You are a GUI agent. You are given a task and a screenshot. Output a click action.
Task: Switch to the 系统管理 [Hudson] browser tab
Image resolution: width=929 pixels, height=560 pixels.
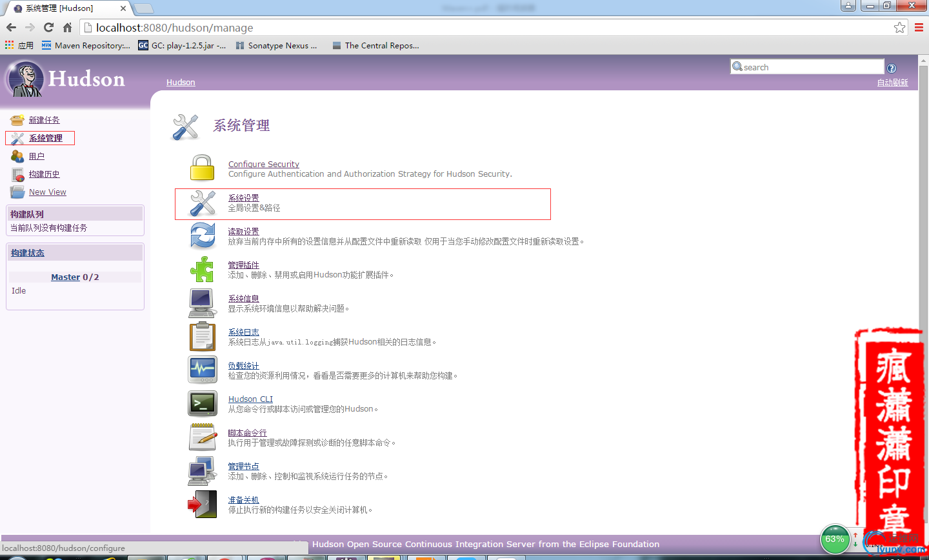pos(67,8)
